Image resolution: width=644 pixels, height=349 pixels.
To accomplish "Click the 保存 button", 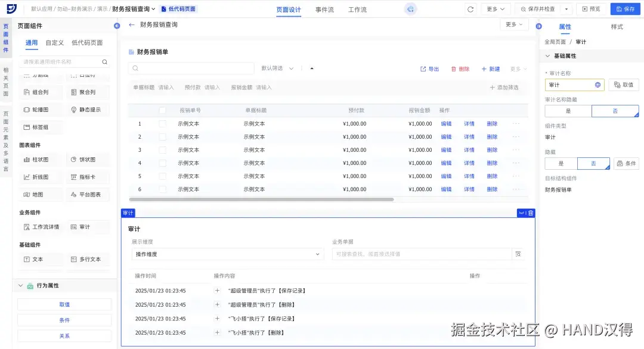I will [x=625, y=9].
